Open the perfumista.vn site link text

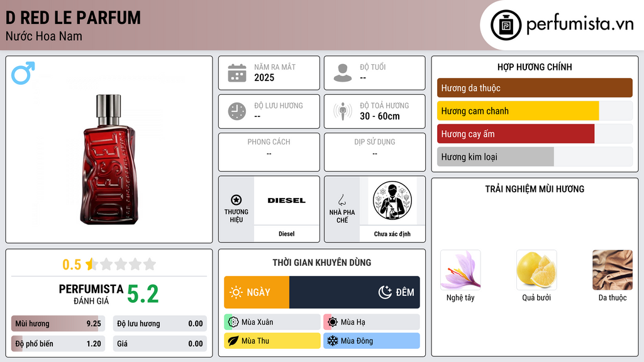pyautogui.click(x=580, y=25)
